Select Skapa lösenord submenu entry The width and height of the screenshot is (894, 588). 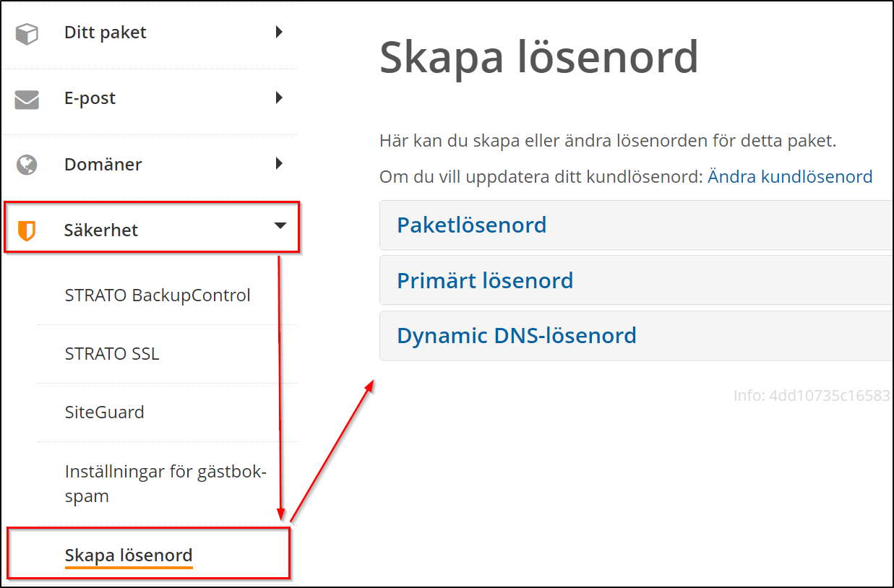129,555
